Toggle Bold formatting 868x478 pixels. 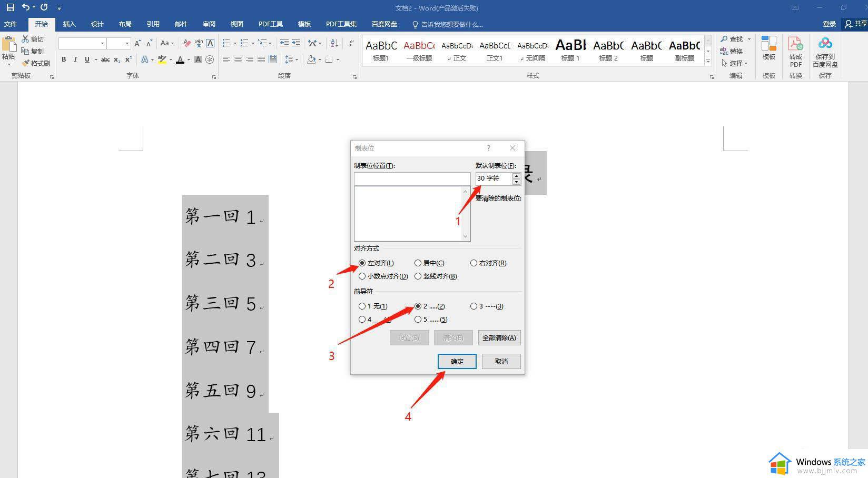tap(64, 59)
